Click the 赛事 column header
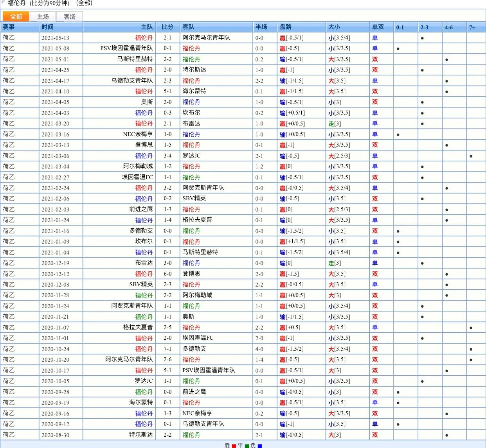Screen dimensions: 486x448 point(9,27)
